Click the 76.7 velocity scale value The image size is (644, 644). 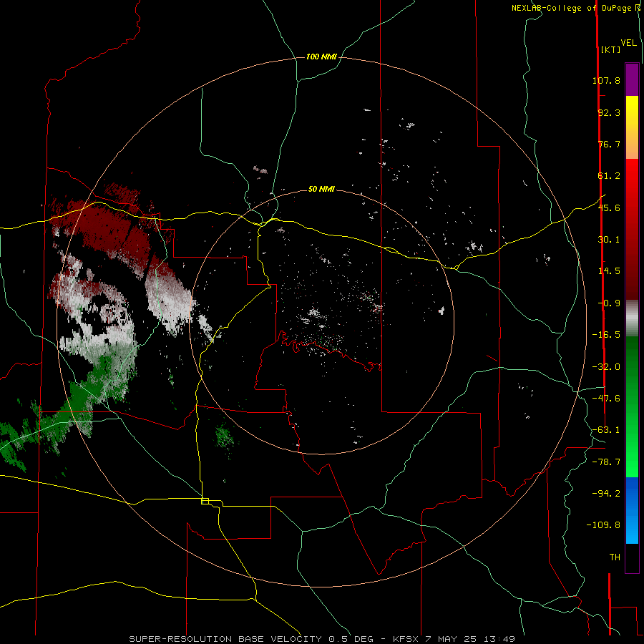[x=609, y=144]
